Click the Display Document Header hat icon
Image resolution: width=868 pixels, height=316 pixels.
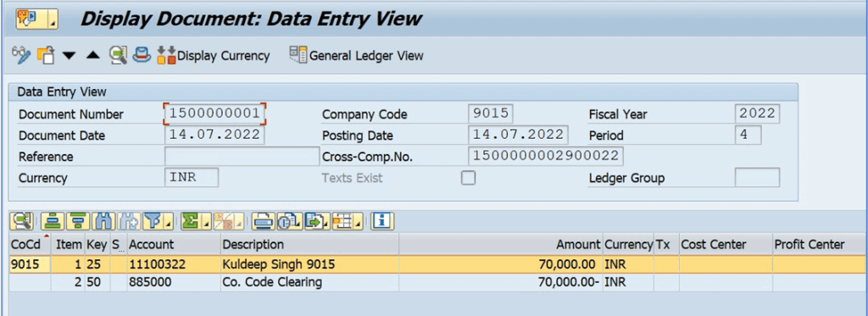142,55
